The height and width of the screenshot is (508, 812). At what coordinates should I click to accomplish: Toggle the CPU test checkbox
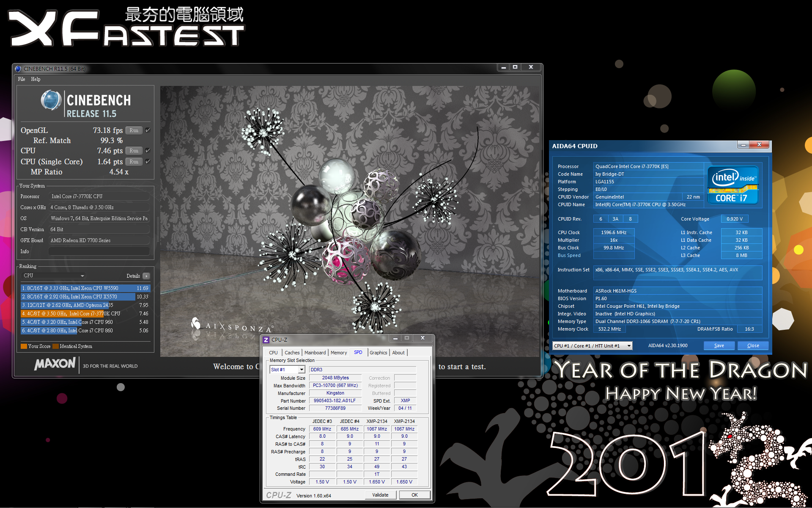pos(148,151)
